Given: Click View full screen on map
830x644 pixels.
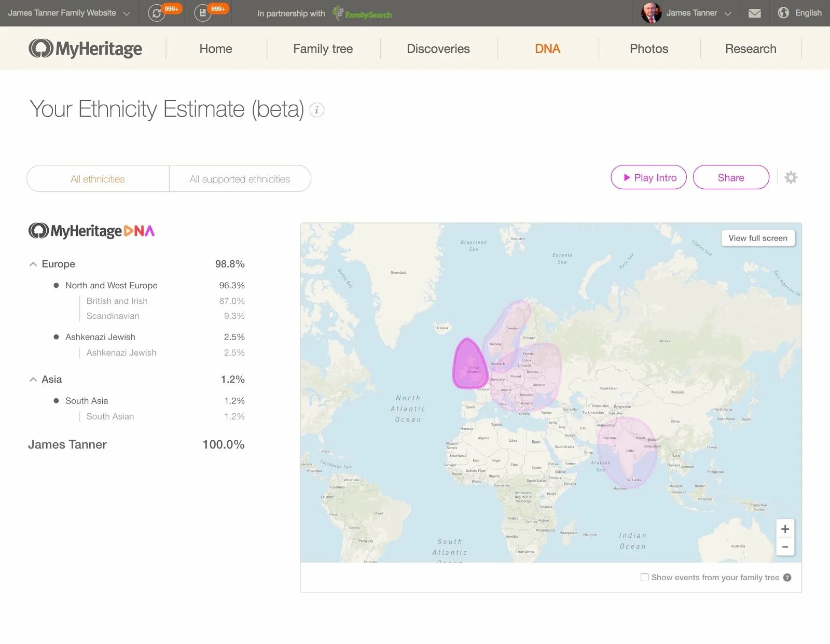Looking at the screenshot, I should point(758,238).
